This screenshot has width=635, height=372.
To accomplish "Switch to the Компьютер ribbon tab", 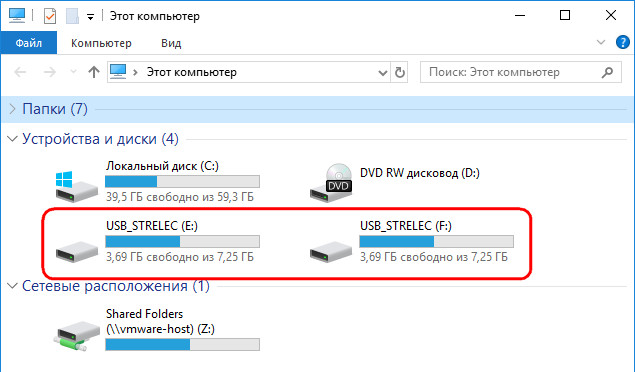I will (101, 43).
